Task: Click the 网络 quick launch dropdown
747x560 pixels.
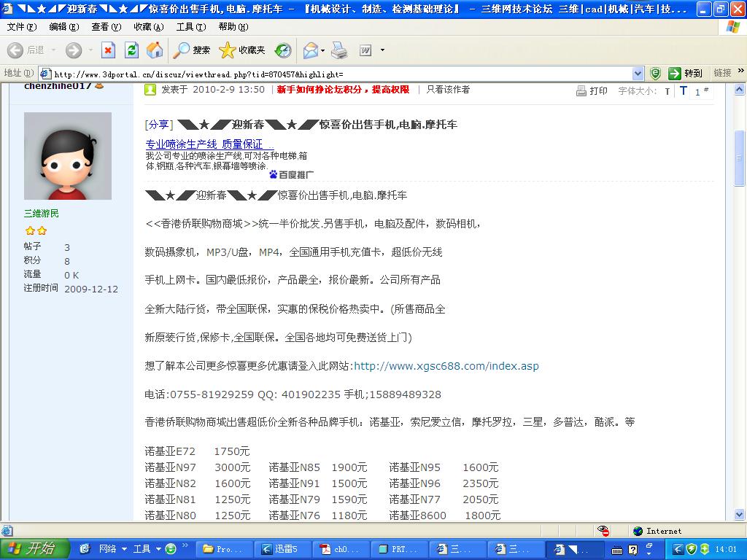Action: tap(113, 549)
